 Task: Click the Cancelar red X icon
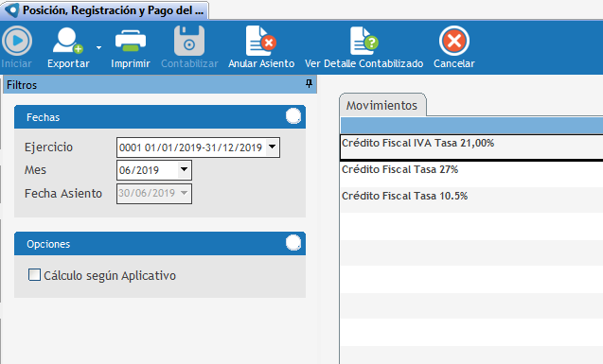tap(454, 41)
